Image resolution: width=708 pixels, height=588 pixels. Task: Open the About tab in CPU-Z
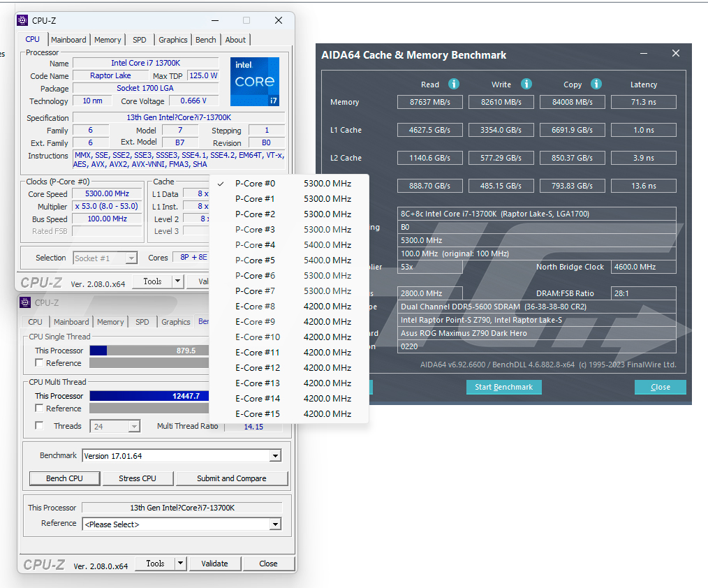[x=235, y=40]
